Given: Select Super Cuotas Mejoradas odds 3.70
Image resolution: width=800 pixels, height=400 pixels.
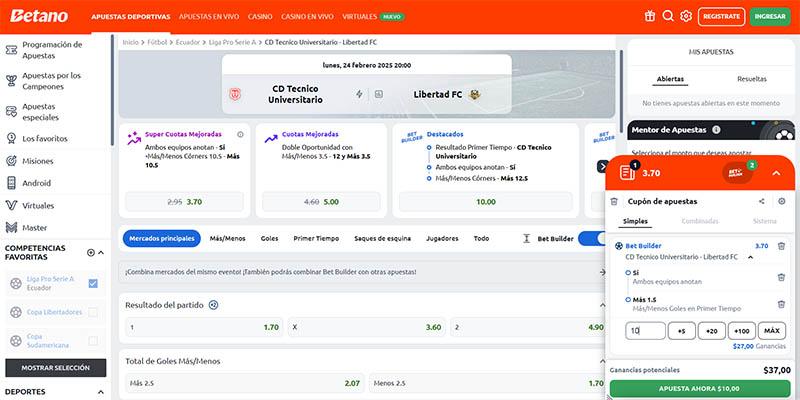Looking at the screenshot, I should click(x=184, y=202).
